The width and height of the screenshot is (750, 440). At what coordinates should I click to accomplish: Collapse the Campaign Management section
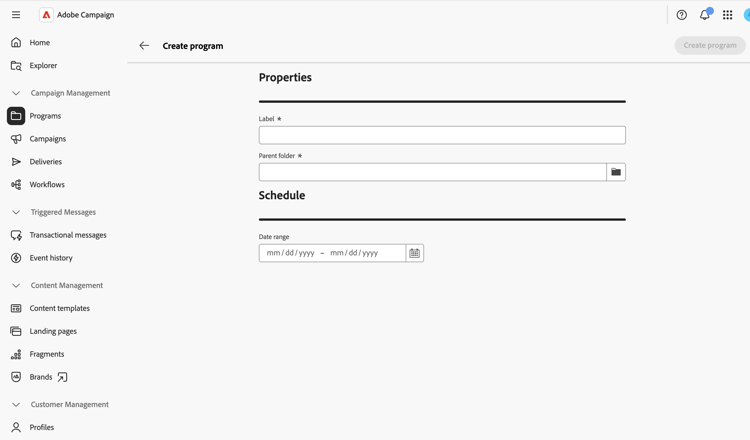pos(16,93)
